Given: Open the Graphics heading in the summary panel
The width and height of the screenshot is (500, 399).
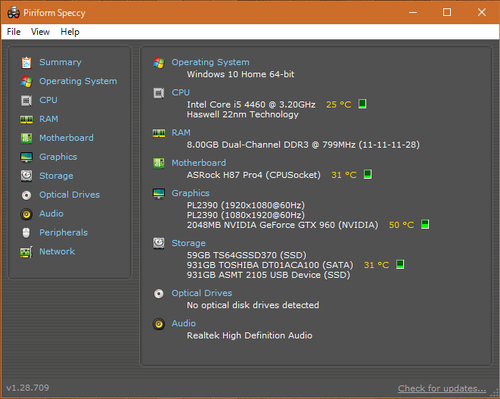Looking at the screenshot, I should pos(190,193).
